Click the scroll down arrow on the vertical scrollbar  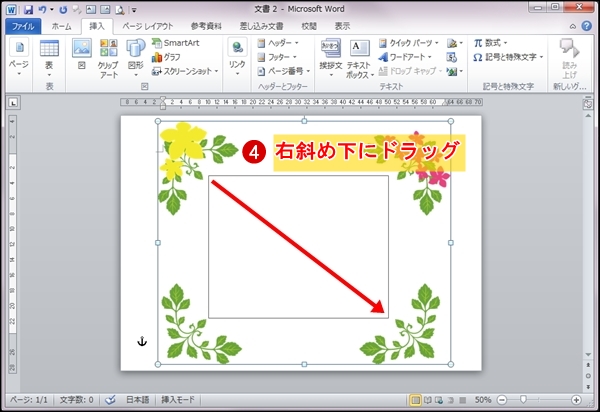tap(588, 355)
